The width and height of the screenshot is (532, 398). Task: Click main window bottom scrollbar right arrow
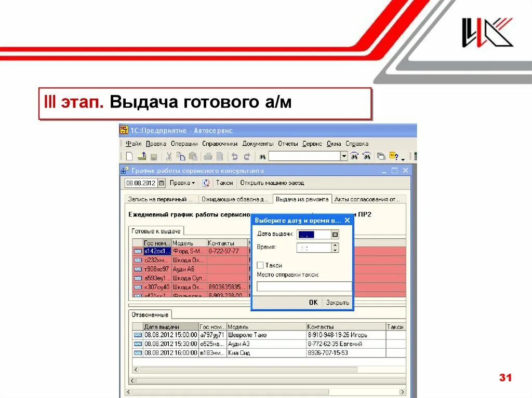(x=402, y=392)
